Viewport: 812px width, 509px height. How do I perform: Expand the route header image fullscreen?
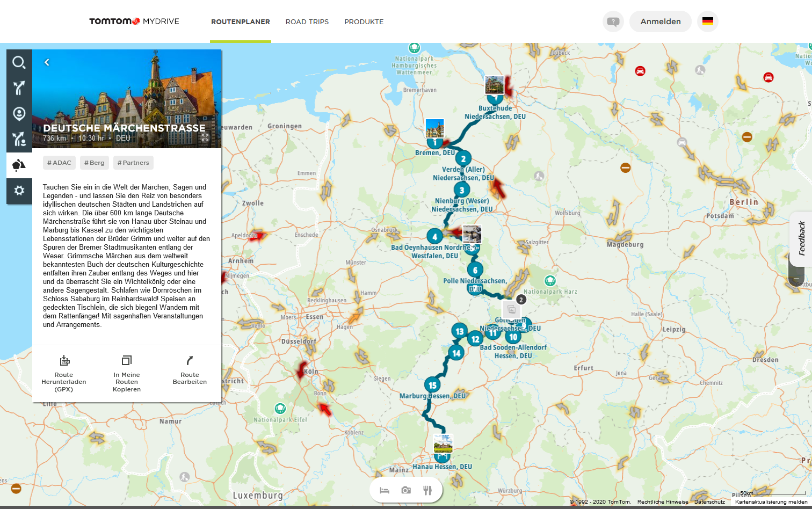tap(205, 137)
